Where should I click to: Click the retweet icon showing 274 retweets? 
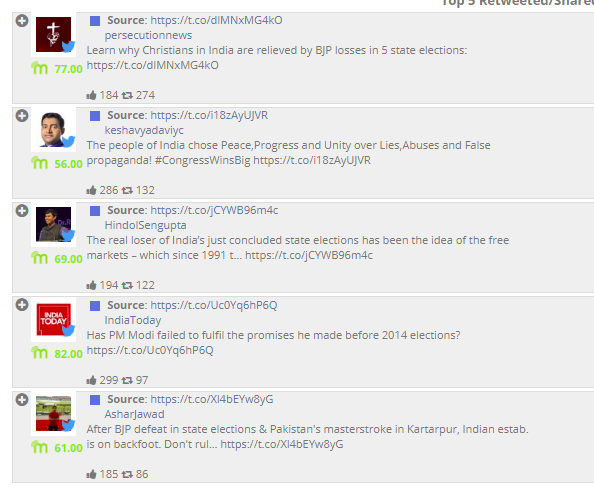127,95
